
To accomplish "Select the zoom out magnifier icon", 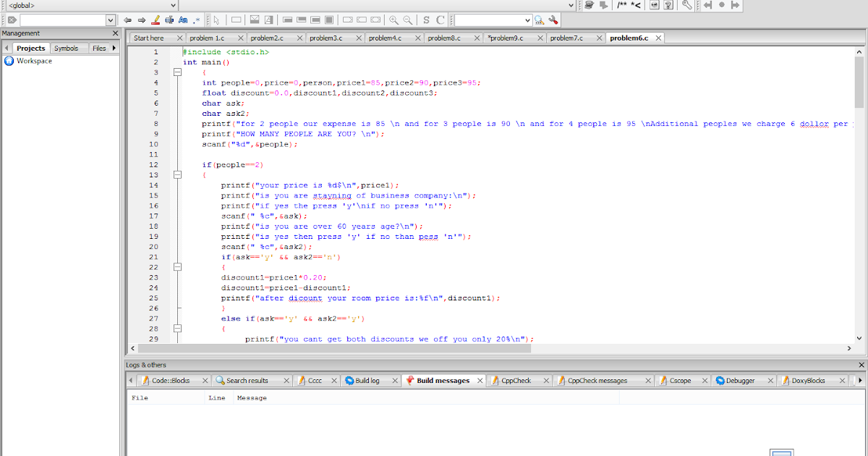I will (407, 20).
